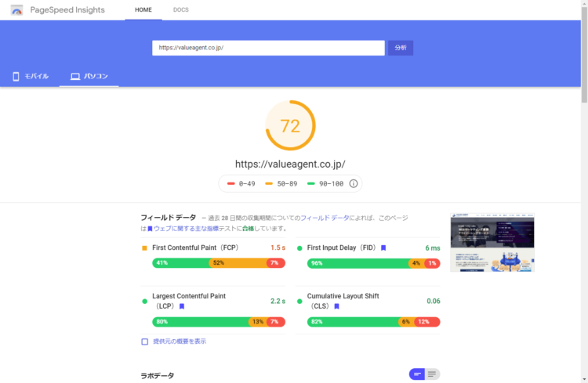The image size is (588, 383).
Task: Click the 2.2 s LCP value
Action: (278, 302)
